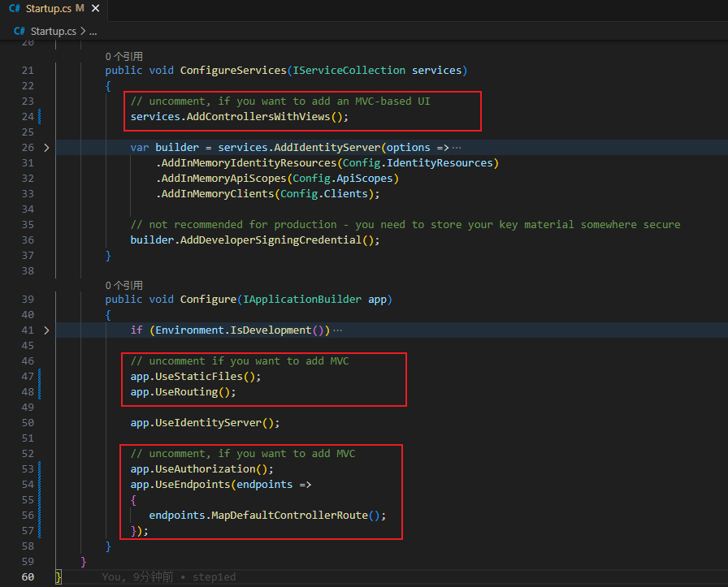
Task: Click the M modified badge on the tab
Action: coord(80,8)
